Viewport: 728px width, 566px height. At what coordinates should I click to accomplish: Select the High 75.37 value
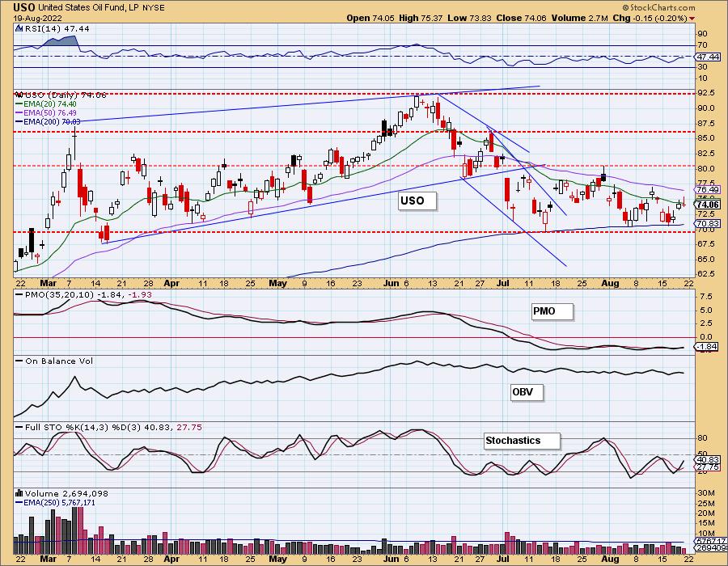coord(421,18)
